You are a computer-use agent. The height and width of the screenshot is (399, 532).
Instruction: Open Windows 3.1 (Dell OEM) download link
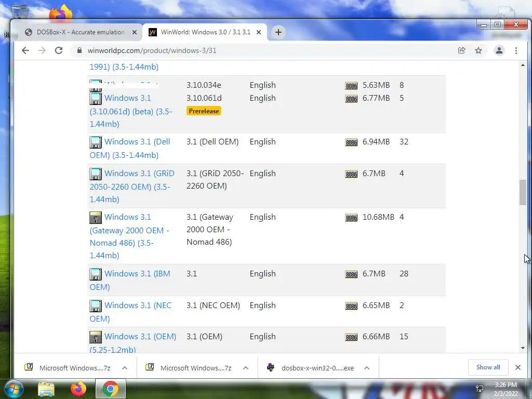[130, 148]
